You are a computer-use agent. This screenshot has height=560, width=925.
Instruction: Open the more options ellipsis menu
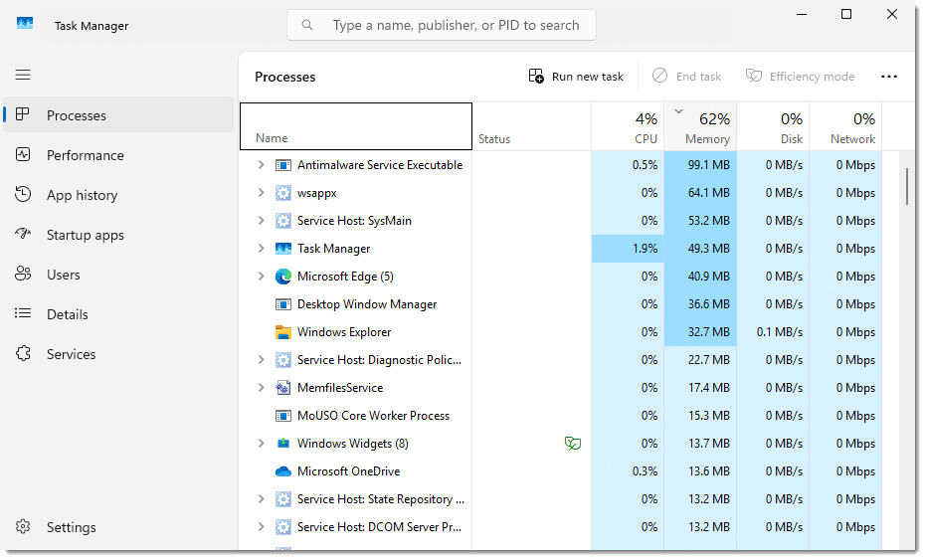[889, 77]
